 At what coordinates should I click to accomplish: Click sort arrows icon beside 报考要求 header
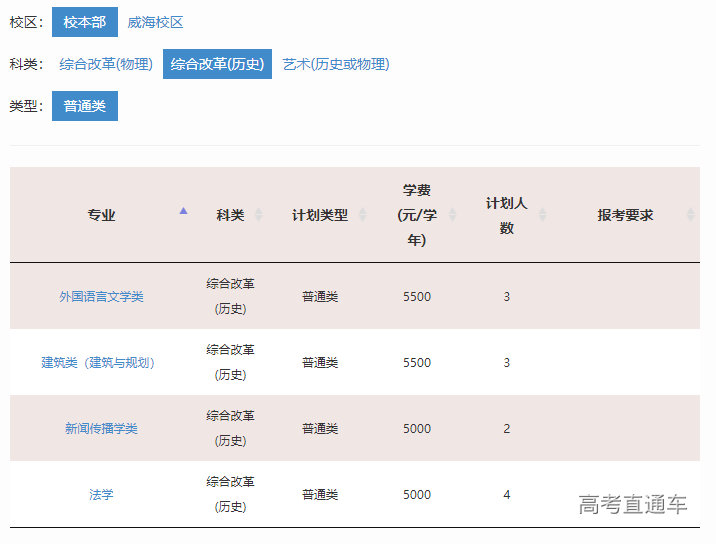click(690, 215)
